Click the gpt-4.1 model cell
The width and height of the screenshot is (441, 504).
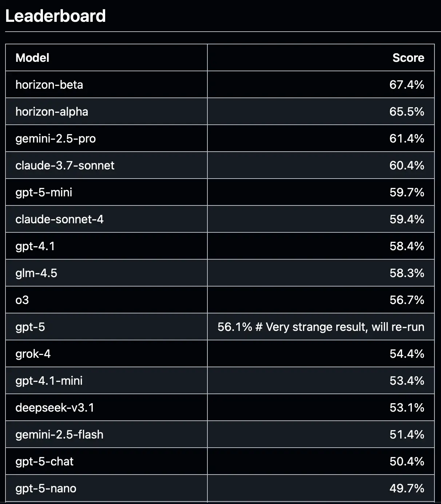35,246
